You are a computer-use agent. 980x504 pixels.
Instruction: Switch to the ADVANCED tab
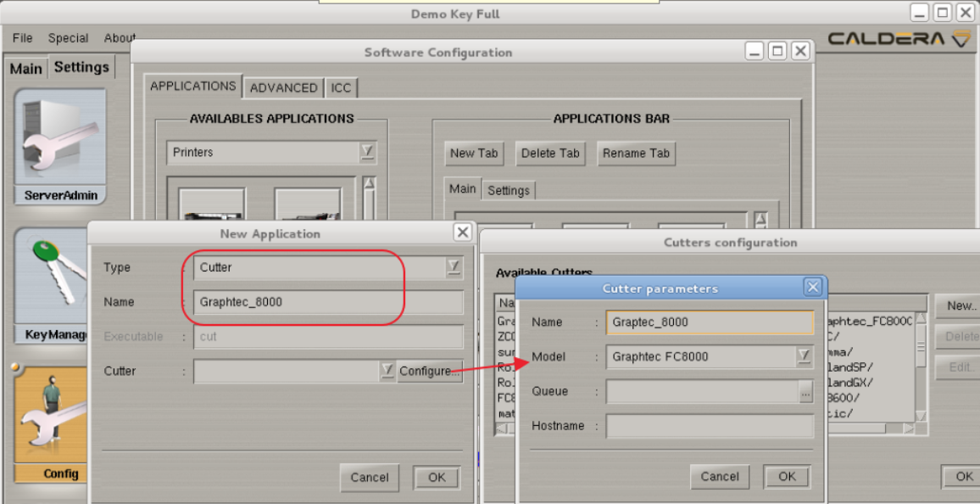pos(283,87)
